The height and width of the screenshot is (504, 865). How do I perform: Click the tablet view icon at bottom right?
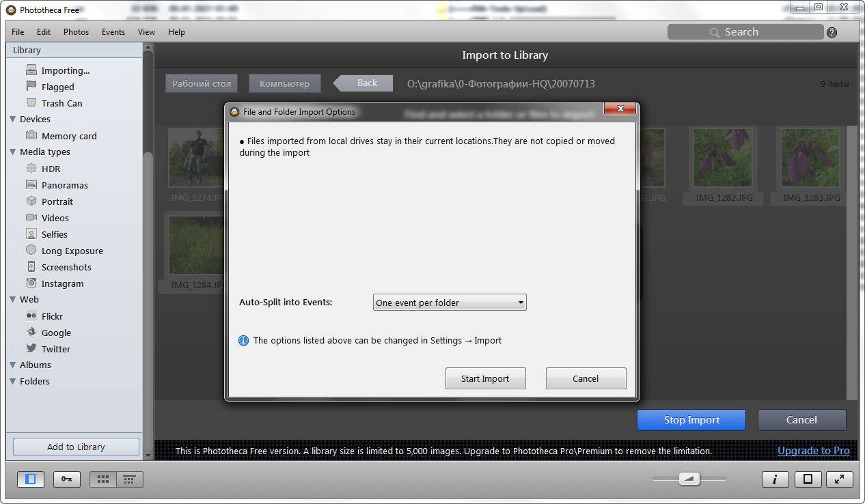tap(808, 479)
